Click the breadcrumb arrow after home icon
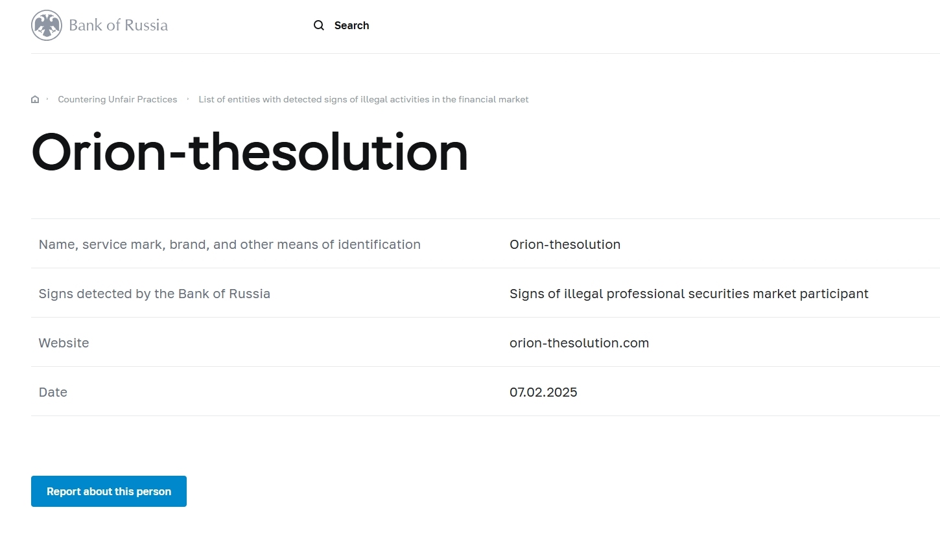 pyautogui.click(x=47, y=99)
